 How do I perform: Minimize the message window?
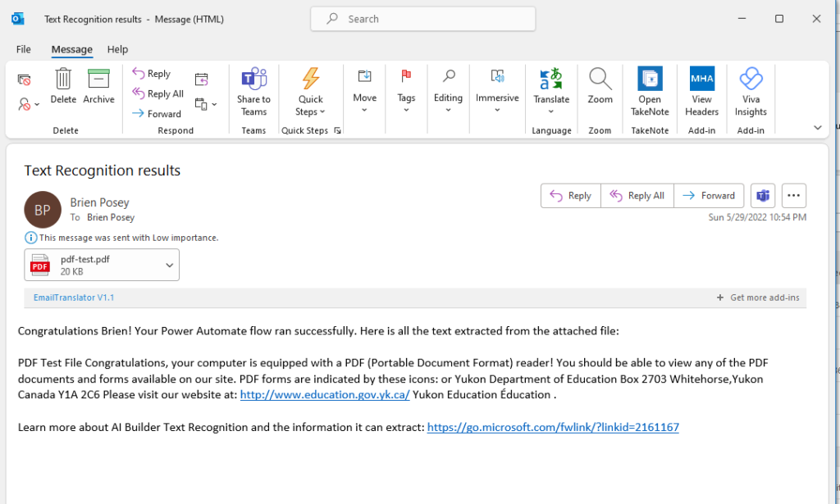(742, 19)
